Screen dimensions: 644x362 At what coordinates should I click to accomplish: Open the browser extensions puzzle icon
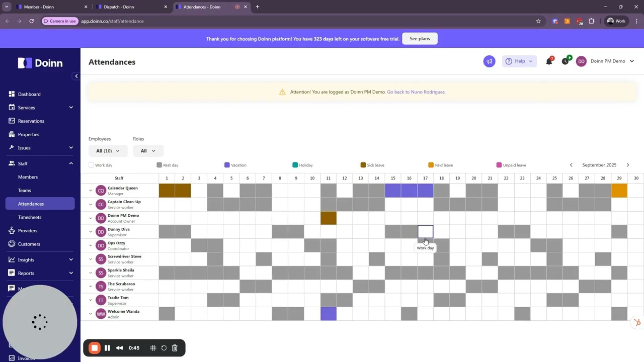tap(592, 21)
